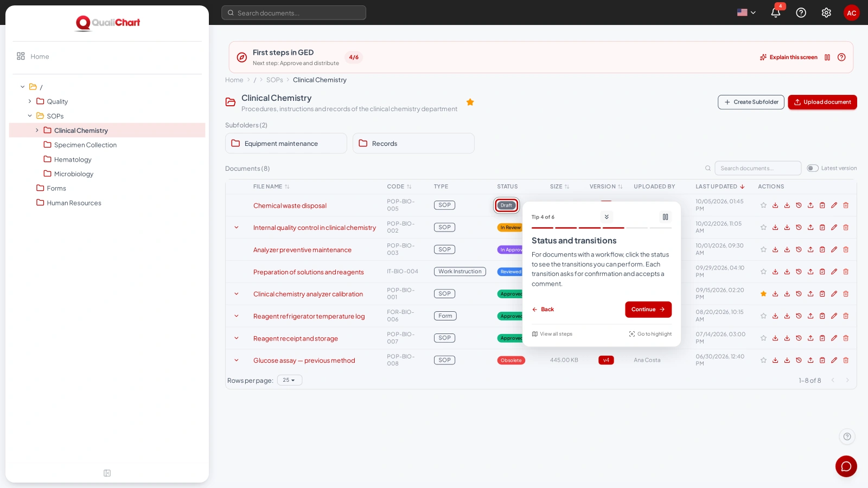Viewport: 868px width, 488px height.
Task: Focus the table Search documents field
Action: pyautogui.click(x=758, y=168)
